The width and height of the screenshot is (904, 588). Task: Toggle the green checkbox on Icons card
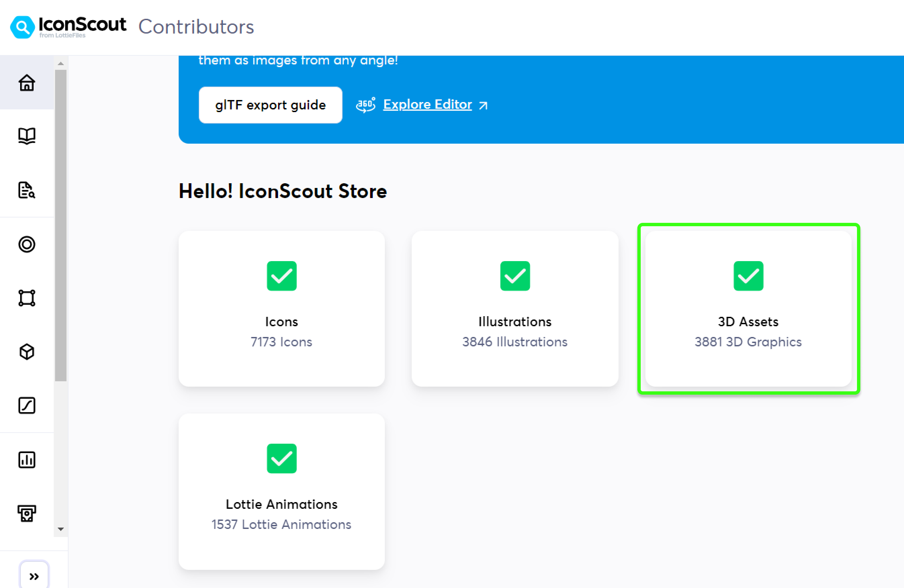[281, 276]
